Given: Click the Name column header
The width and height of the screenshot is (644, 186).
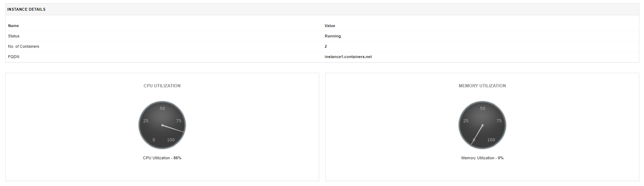Looking at the screenshot, I should tap(14, 26).
